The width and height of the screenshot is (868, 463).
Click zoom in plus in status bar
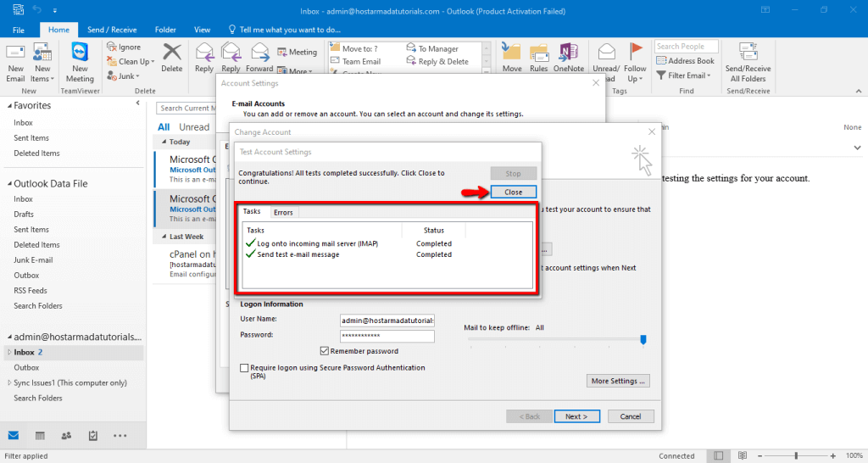pyautogui.click(x=832, y=456)
